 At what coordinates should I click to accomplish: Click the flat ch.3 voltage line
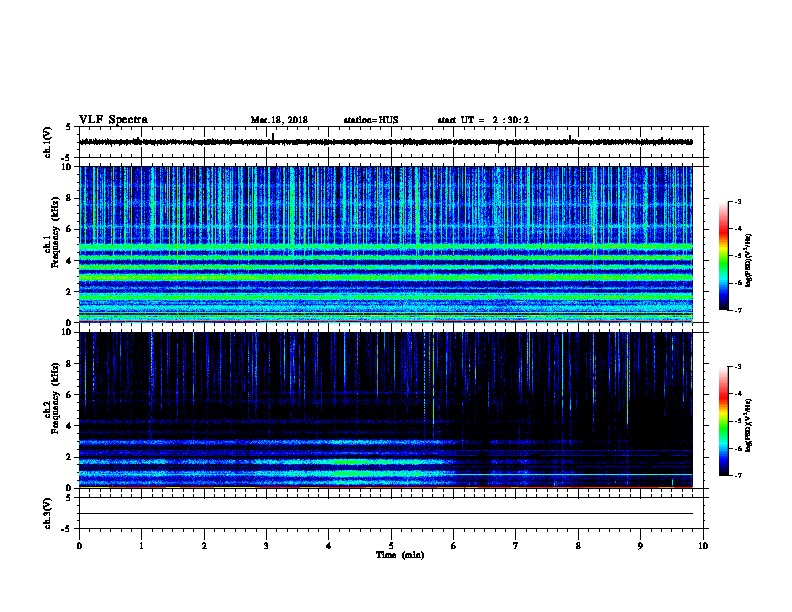[x=386, y=514]
